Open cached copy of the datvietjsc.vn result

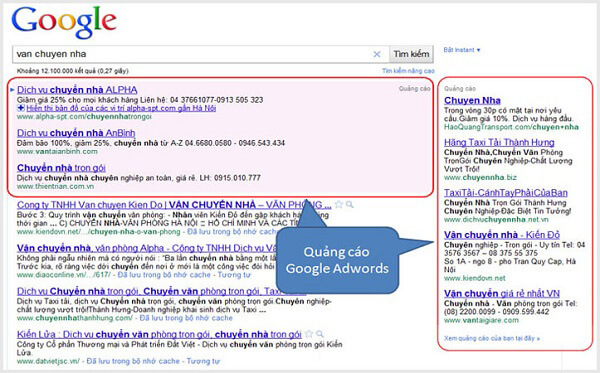pyautogui.click(x=133, y=361)
